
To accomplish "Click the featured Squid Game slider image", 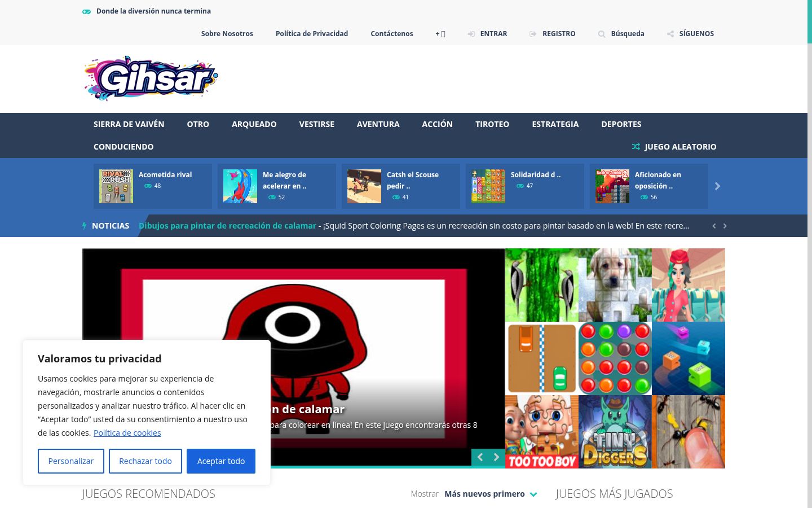I will pyautogui.click(x=294, y=357).
